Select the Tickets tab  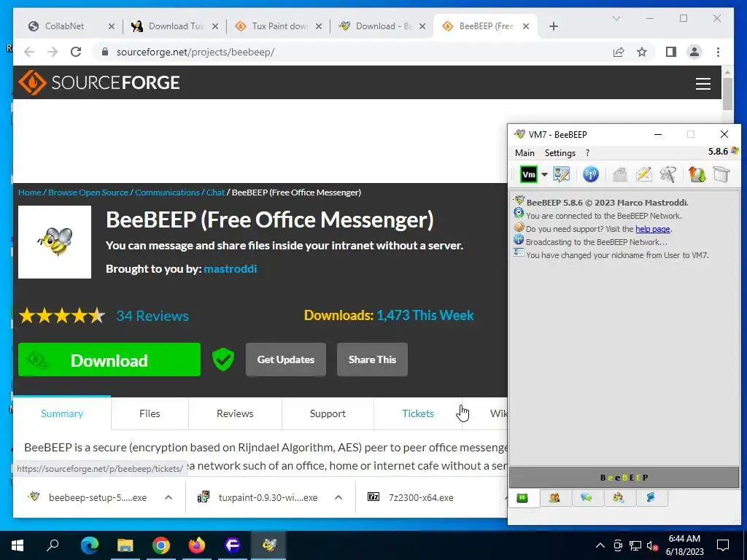tap(418, 413)
